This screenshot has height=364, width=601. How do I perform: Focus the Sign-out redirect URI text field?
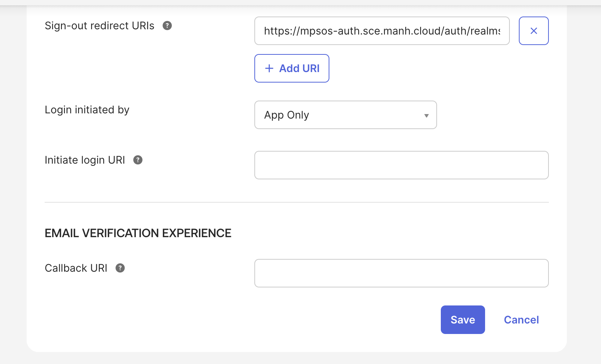click(x=382, y=31)
